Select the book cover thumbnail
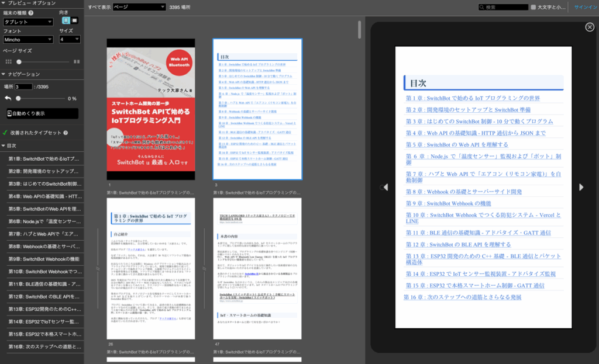The height and width of the screenshot is (364, 599). click(151, 109)
